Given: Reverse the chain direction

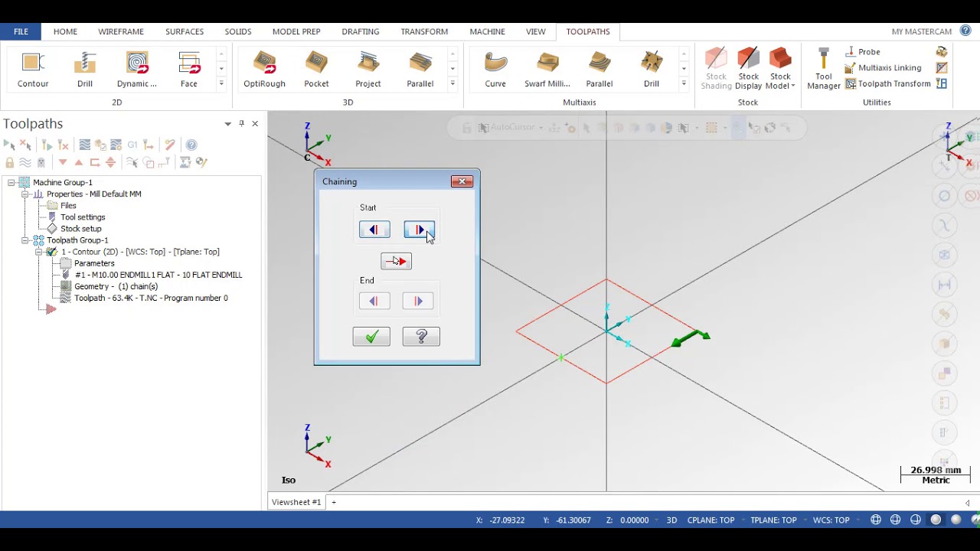Looking at the screenshot, I should pos(397,262).
